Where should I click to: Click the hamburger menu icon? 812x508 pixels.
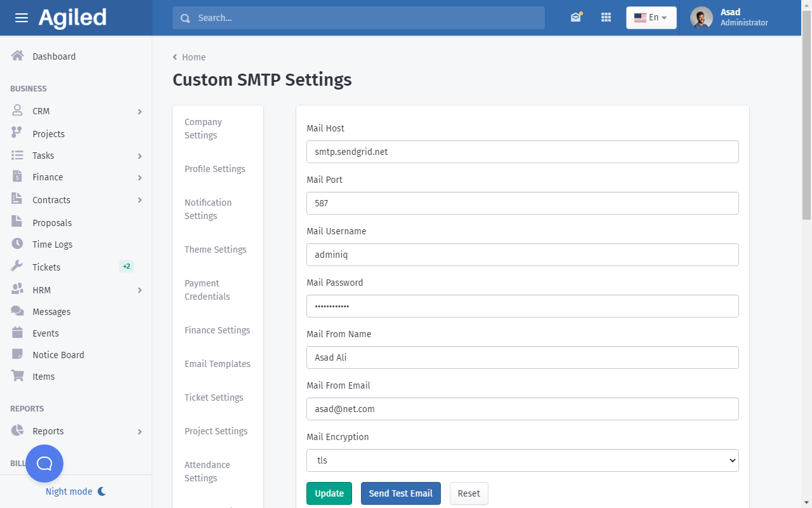22,18
